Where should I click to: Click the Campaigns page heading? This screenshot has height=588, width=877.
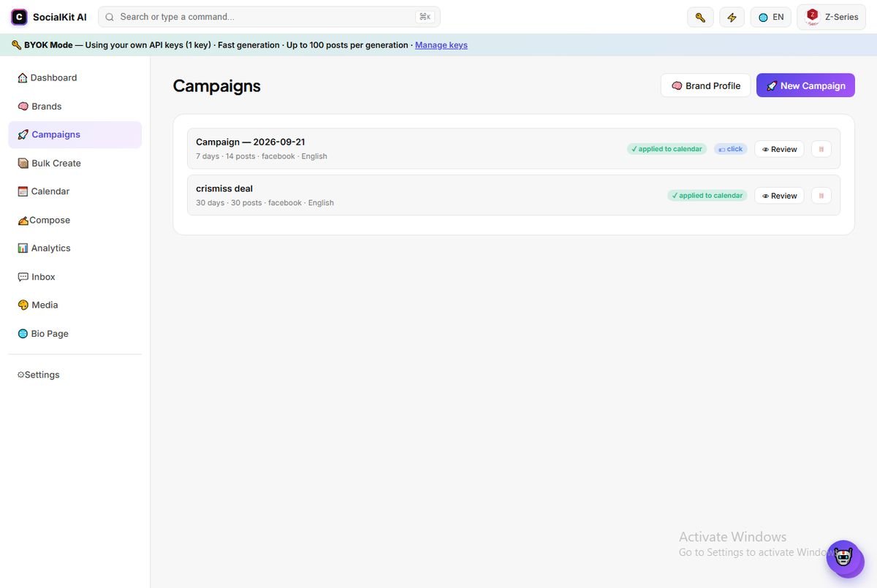coord(216,85)
